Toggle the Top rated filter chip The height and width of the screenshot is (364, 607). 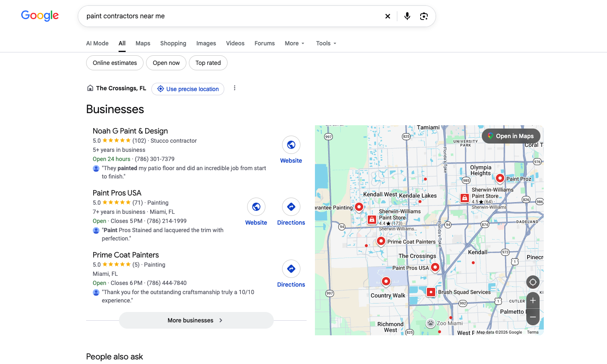(x=208, y=63)
